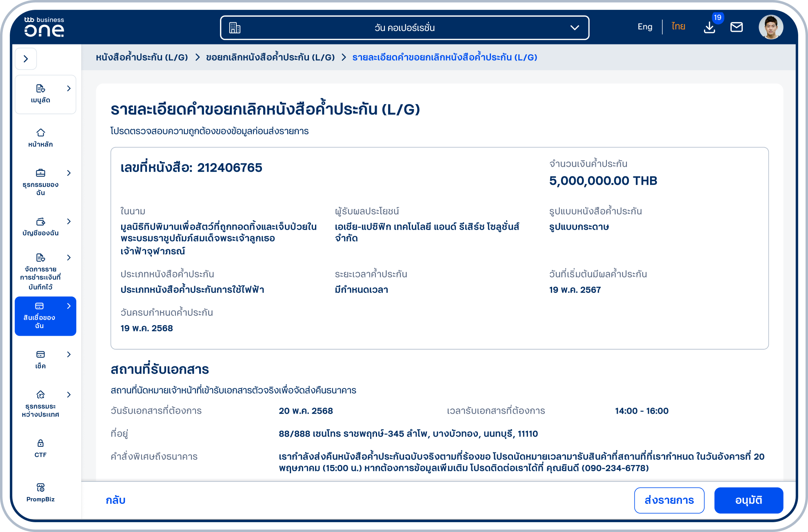Click the building icon in company selector
Viewport: 808px width, 532px height.
235,28
